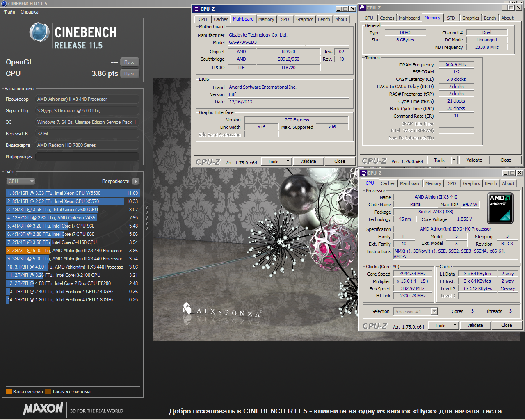Switch to Mainboard tab in Memory window
Image resolution: width=525 pixels, height=420 pixels.
[x=409, y=18]
